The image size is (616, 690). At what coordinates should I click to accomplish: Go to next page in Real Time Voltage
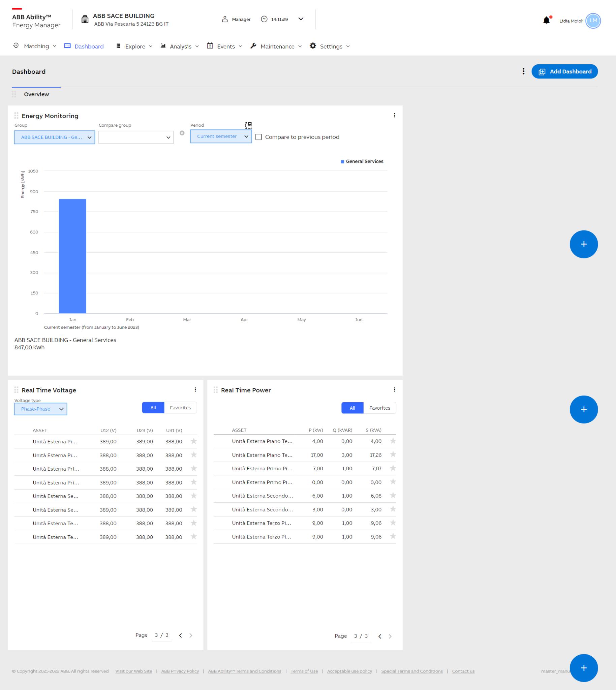click(191, 635)
